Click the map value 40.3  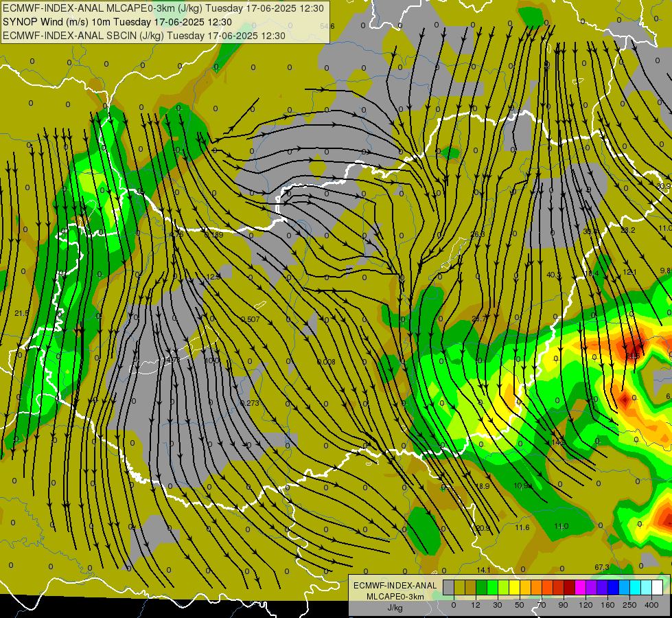click(x=554, y=275)
